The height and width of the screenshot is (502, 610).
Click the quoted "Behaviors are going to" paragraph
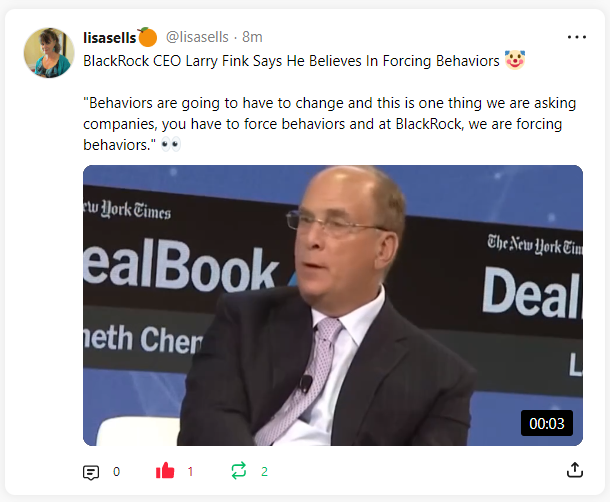(330, 124)
